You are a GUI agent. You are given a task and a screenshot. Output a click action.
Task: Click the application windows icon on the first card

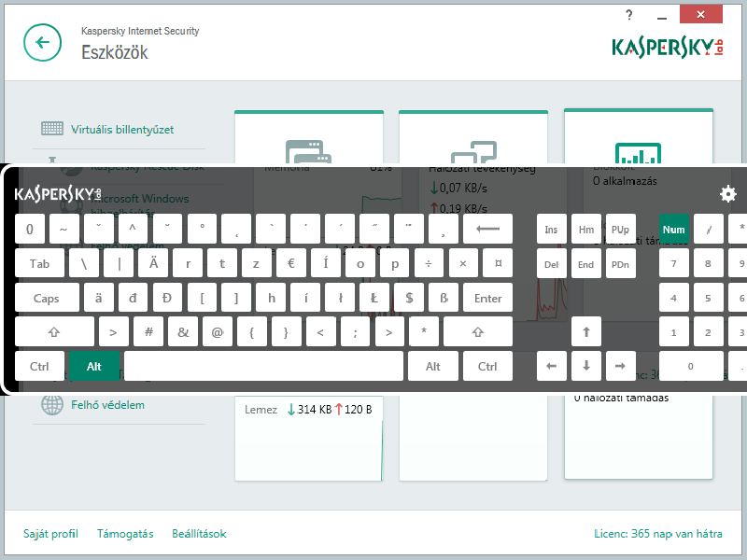pyautogui.click(x=309, y=152)
